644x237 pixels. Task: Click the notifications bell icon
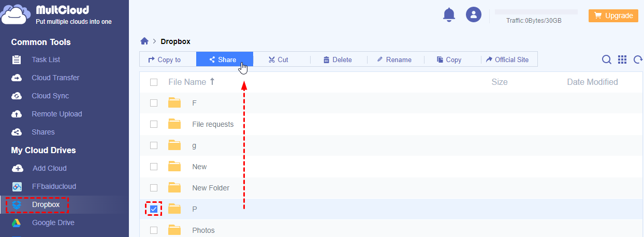pyautogui.click(x=449, y=14)
